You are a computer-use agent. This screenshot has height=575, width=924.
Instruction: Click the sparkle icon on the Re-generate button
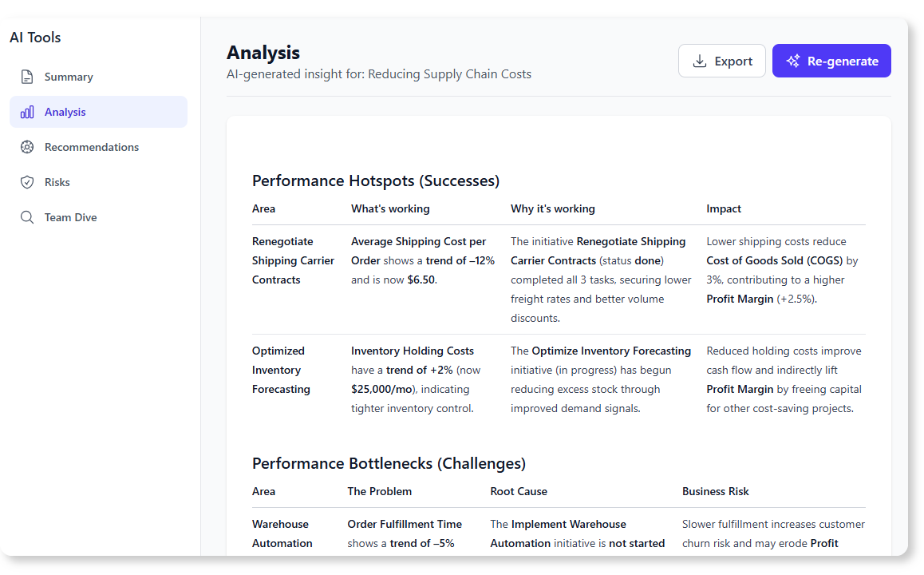pos(792,60)
